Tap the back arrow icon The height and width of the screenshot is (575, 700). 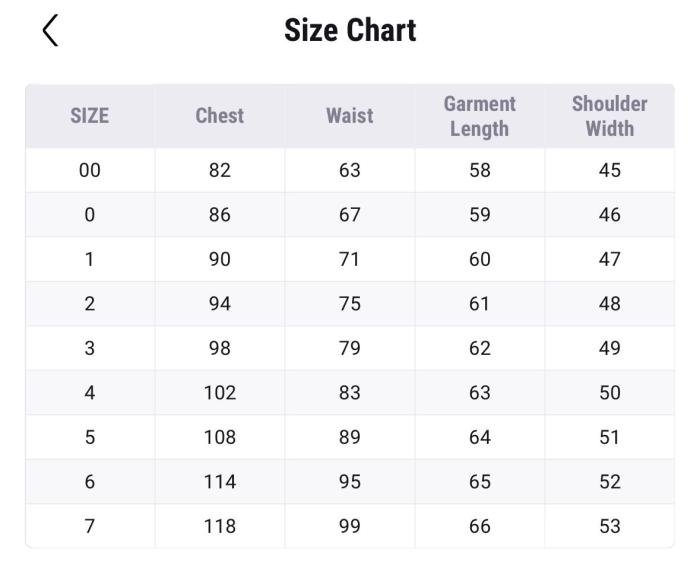pos(51,30)
